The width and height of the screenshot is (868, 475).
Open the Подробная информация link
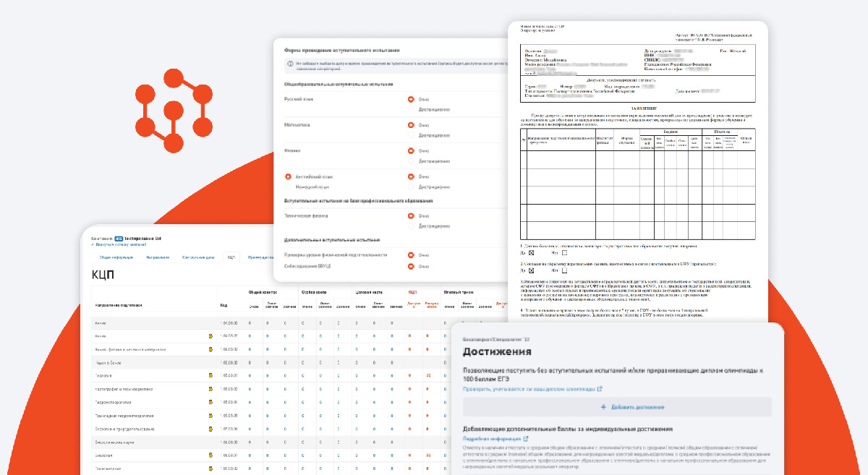pos(492,439)
